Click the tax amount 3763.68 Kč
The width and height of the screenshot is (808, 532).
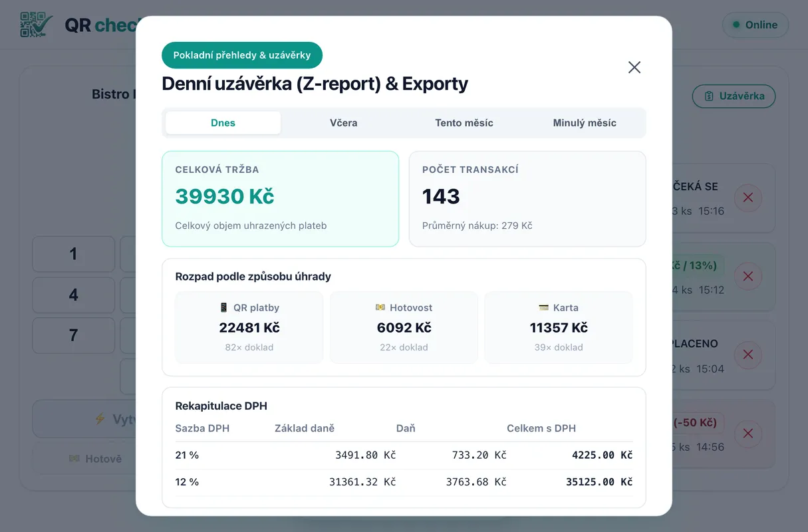(476, 482)
